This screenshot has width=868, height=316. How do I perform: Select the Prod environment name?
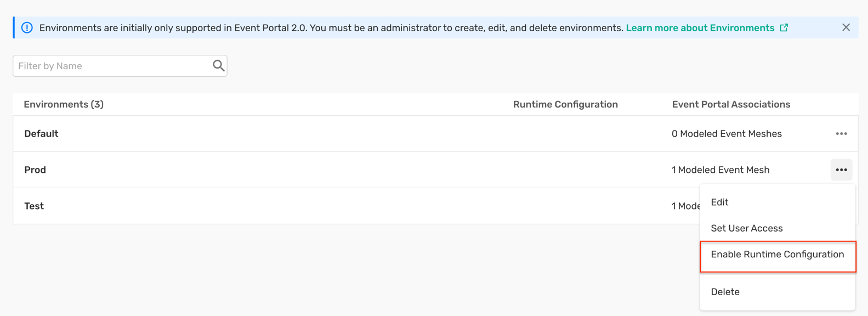[35, 170]
